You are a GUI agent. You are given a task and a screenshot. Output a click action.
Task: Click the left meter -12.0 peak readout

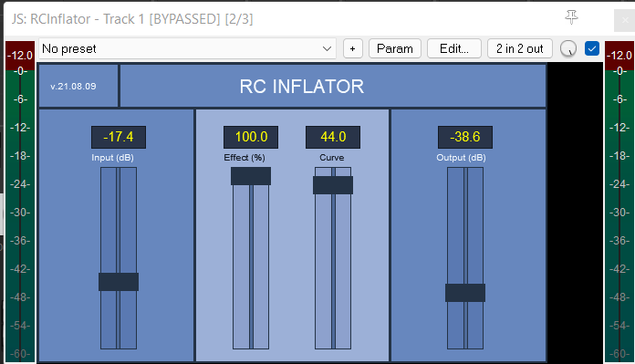(20, 56)
